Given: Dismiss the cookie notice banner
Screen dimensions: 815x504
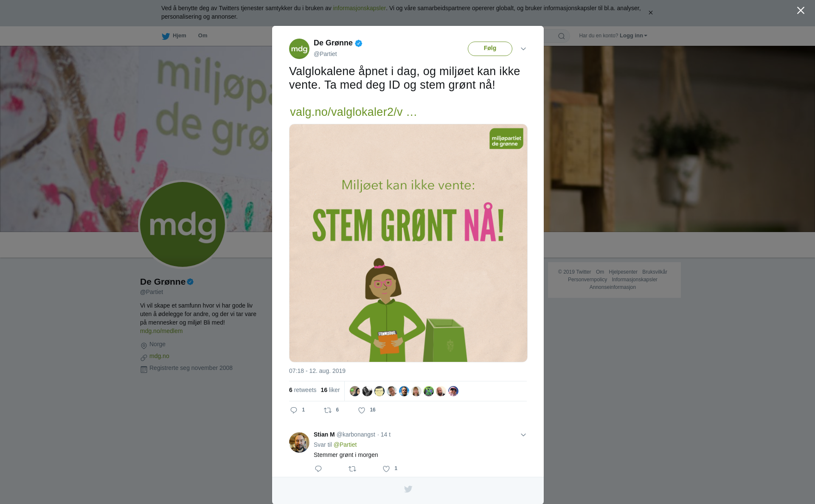Looking at the screenshot, I should [650, 13].
